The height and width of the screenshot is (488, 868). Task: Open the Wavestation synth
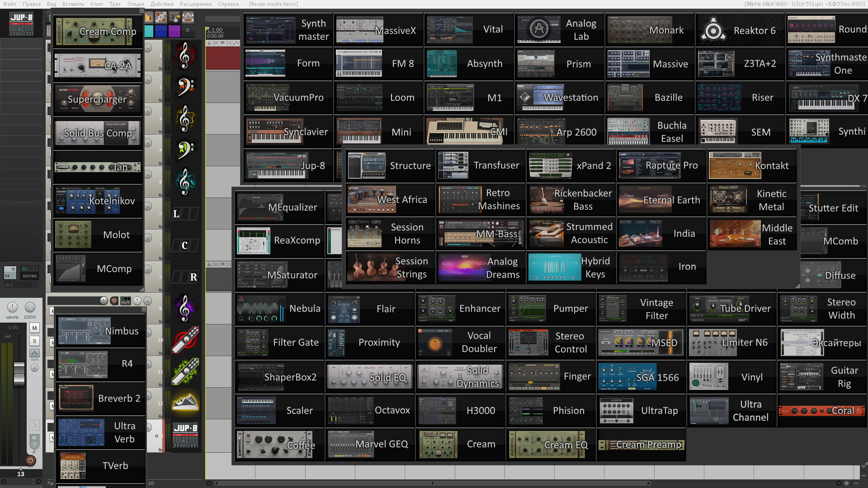click(559, 98)
